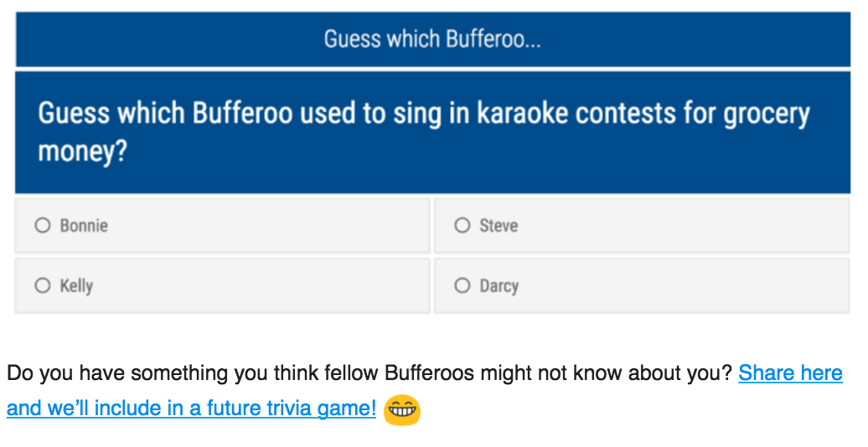The height and width of the screenshot is (447, 868).
Task: Click the word 'Bufferoos' in the paragraph
Action: point(429,373)
